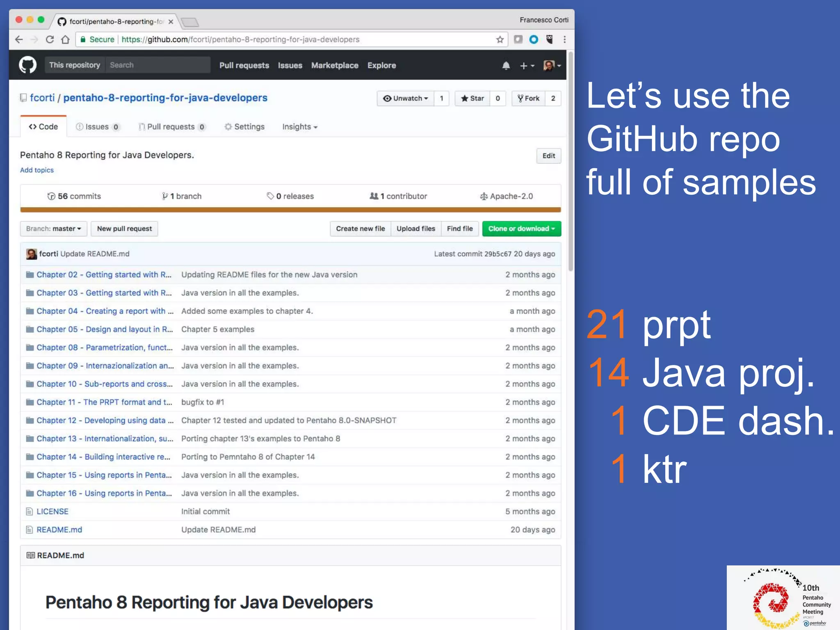
Task: Click the orange language bar
Action: [290, 210]
